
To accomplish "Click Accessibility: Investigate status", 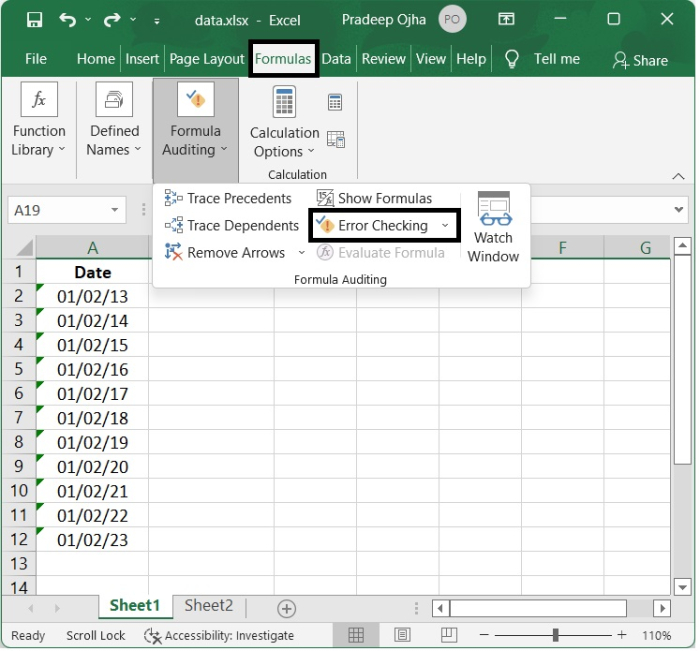I will (219, 636).
